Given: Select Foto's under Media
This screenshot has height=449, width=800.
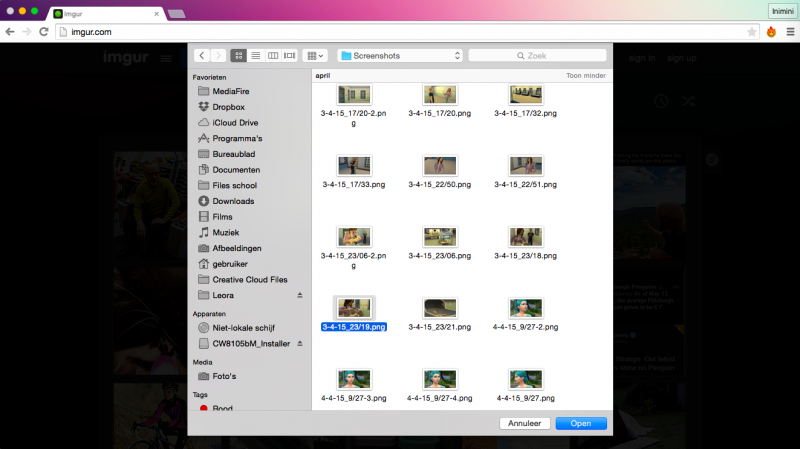Looking at the screenshot, I should coord(226,375).
